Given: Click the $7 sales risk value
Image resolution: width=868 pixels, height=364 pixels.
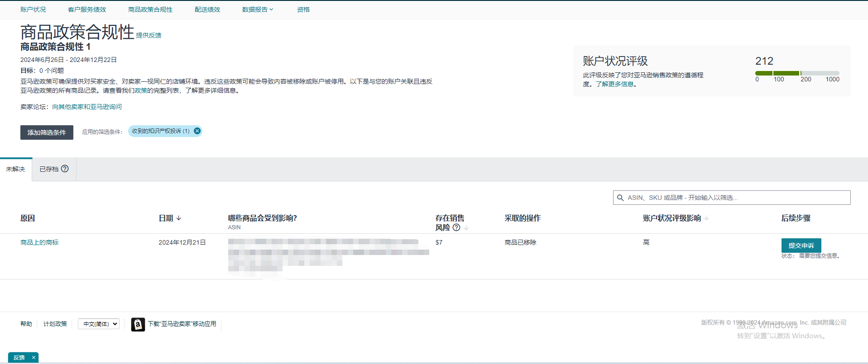Looking at the screenshot, I should (439, 242).
